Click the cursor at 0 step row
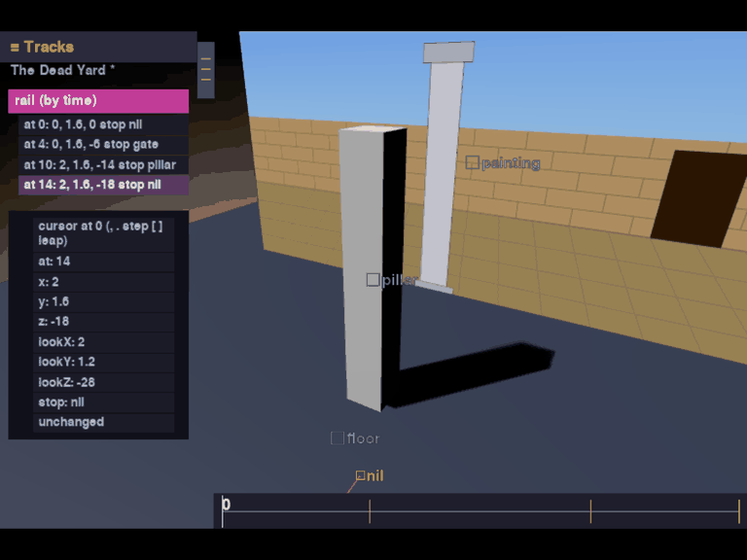Image resolution: width=747 pixels, height=560 pixels. point(104,233)
